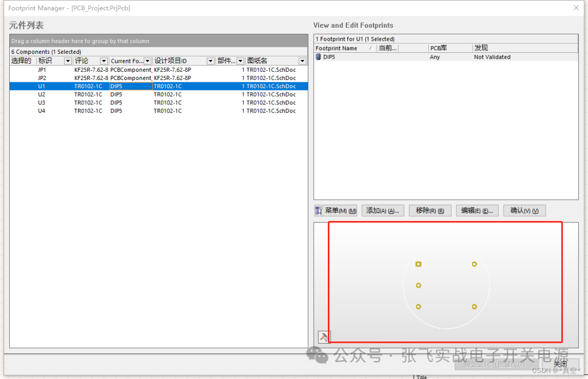Open the filter dropdown on the 标识 column
This screenshot has width=588, height=379.
click(67, 60)
